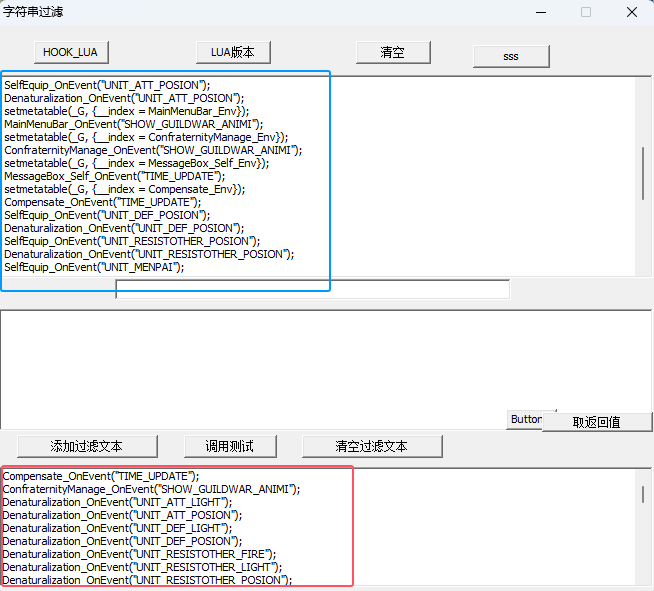Click the 添加过滤文本 button

(x=87, y=446)
